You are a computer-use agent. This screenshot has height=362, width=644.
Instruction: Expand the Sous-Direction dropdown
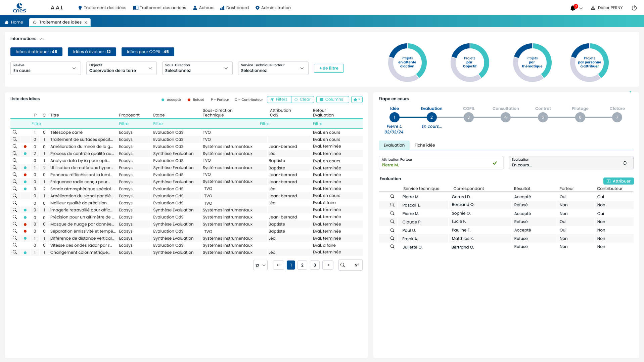[x=197, y=68]
